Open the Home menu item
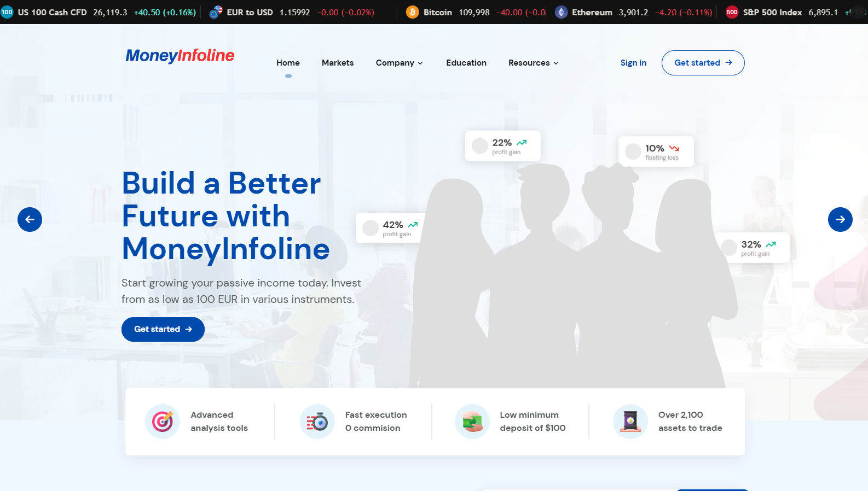Image resolution: width=868 pixels, height=491 pixels. tap(288, 63)
